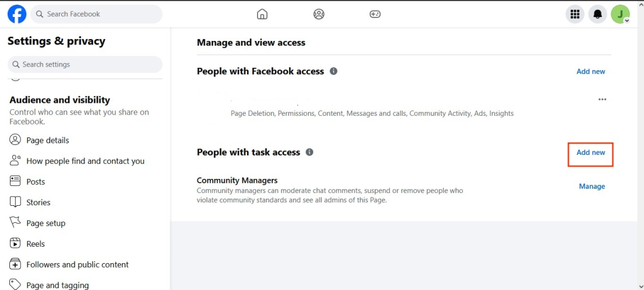The image size is (644, 290).
Task: Open Page setup in the sidebar
Action: [x=46, y=223]
